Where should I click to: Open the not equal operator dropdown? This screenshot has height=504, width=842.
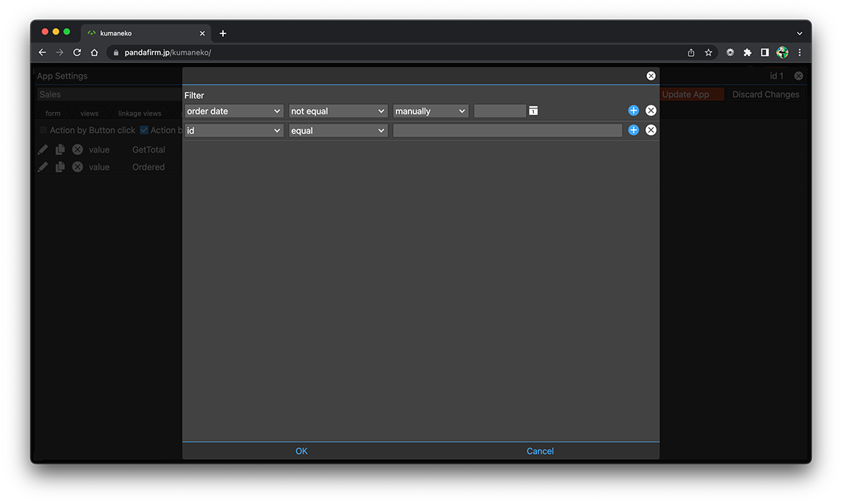pos(338,111)
